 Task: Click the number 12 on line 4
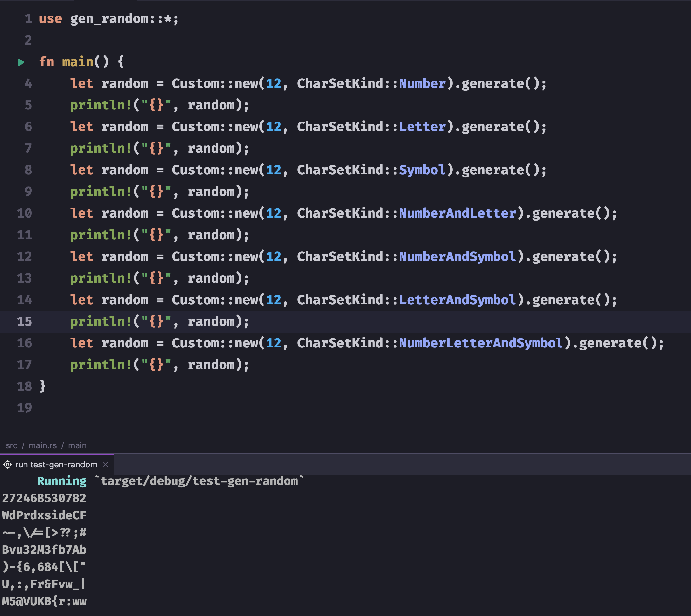pos(273,84)
